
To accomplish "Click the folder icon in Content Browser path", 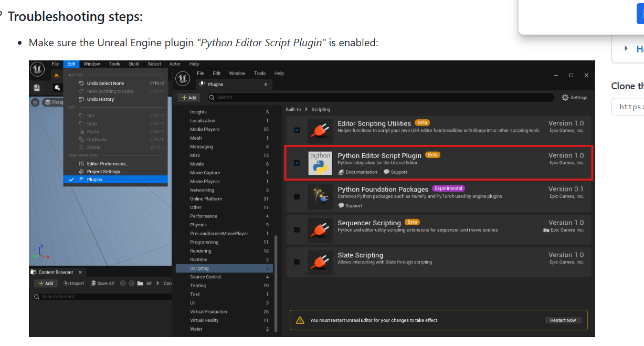I will (140, 283).
